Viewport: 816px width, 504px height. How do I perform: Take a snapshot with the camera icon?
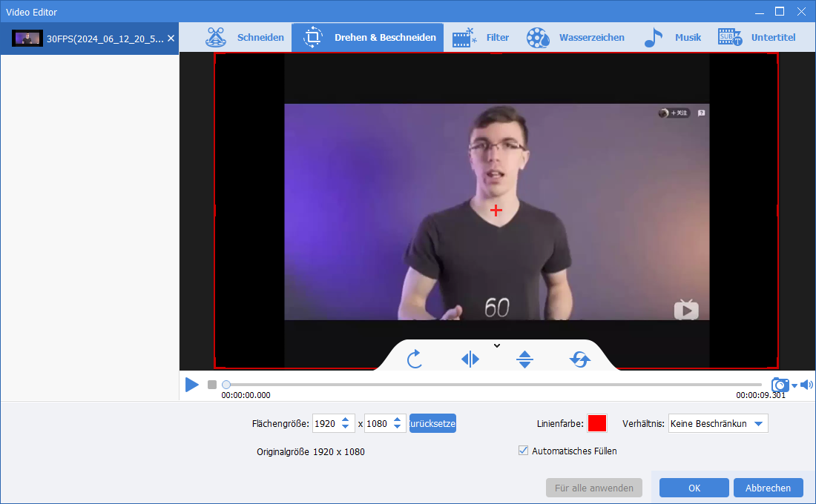780,385
